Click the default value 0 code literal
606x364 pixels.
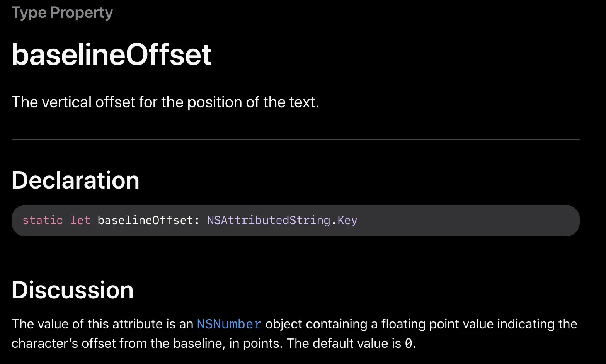coord(409,343)
